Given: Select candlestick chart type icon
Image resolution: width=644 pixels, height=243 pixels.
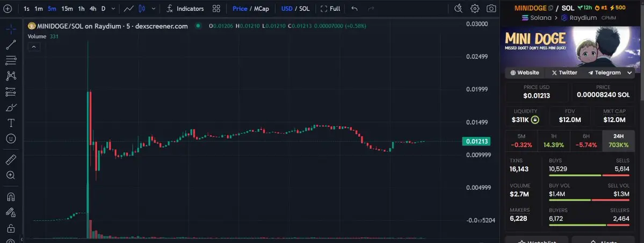Looking at the screenshot, I should 142,9.
